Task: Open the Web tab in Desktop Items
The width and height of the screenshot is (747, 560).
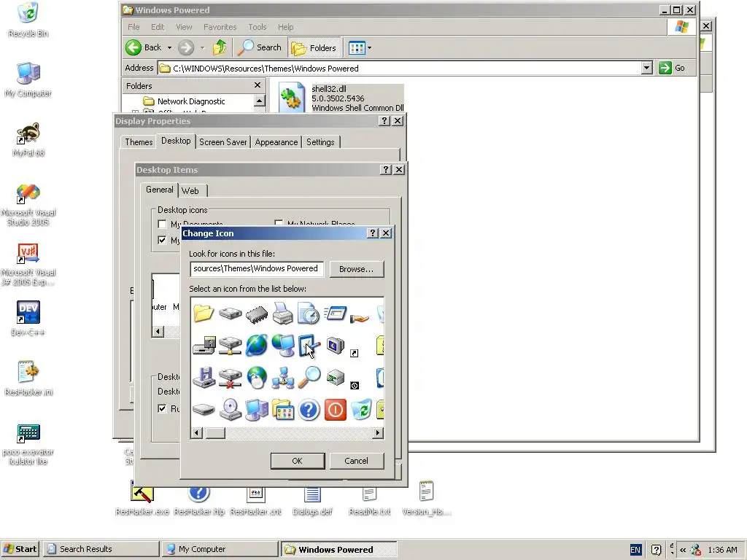Action: coord(190,191)
